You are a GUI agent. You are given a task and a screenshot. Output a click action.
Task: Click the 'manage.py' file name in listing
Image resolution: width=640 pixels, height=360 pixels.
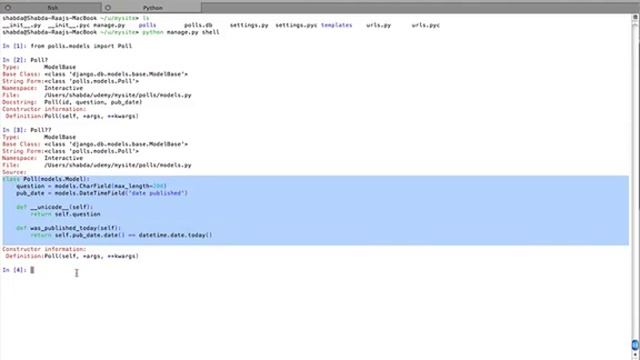coord(109,25)
